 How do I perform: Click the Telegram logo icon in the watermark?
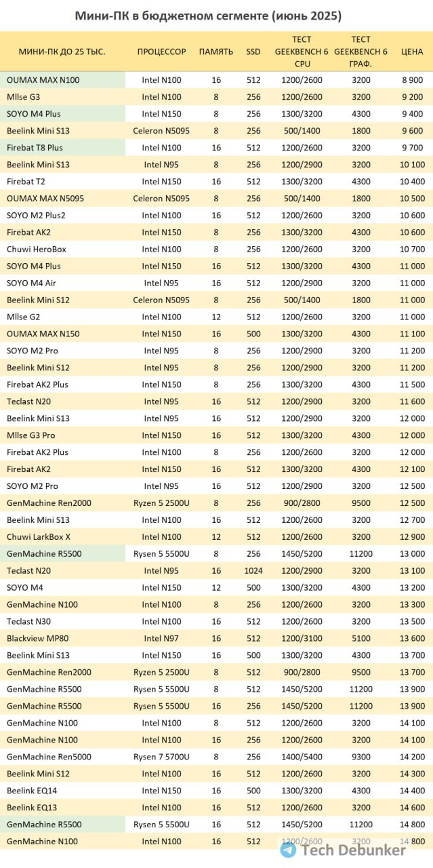(288, 850)
